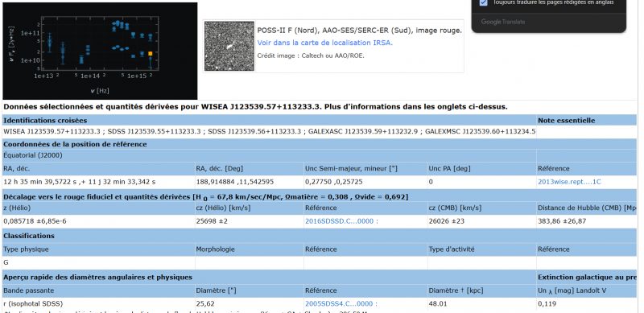Image resolution: width=644 pixels, height=313 pixels.
Task: Select the diameter value '25,62'
Action: [x=205, y=303]
